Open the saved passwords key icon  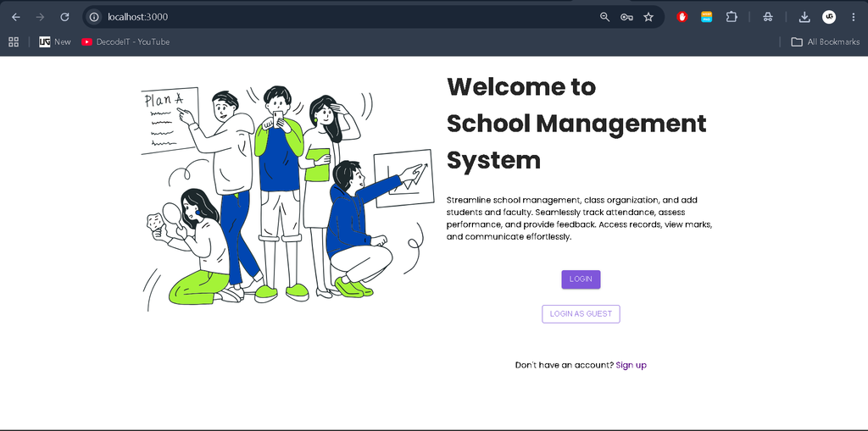tap(626, 17)
